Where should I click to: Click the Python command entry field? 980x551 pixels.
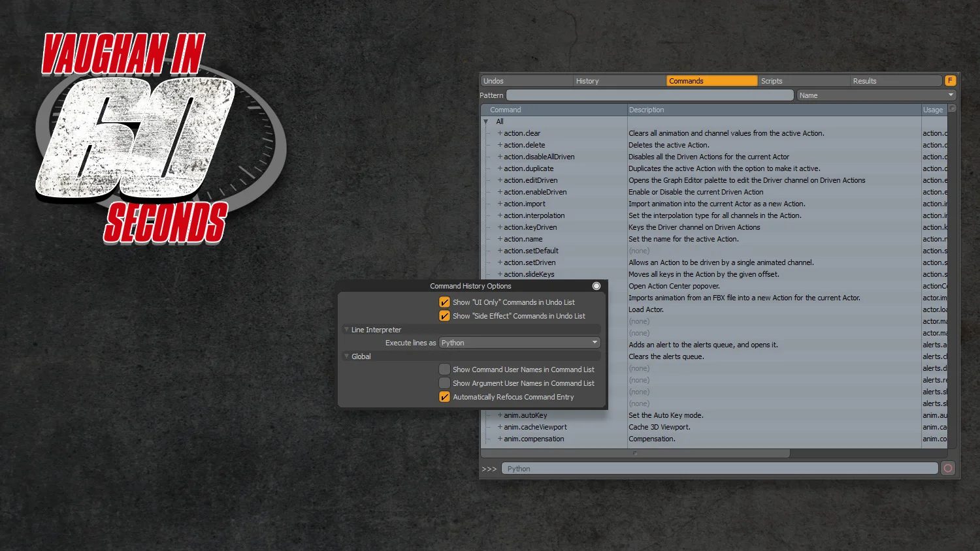tap(719, 469)
